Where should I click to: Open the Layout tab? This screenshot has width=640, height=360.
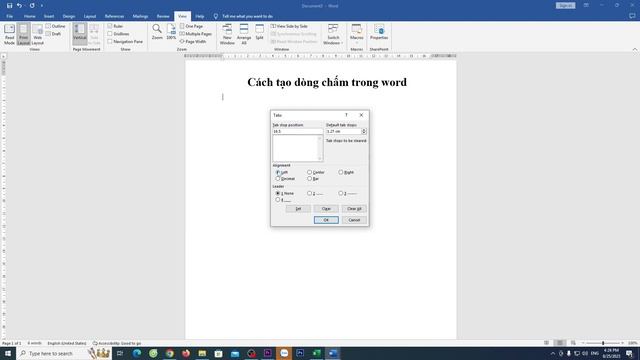tap(90, 16)
